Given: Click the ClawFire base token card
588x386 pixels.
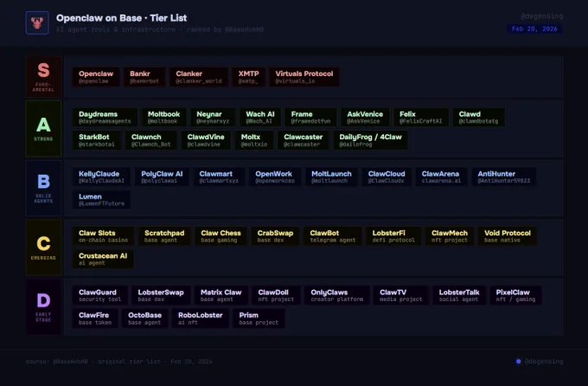Looking at the screenshot, I should click(x=95, y=318).
